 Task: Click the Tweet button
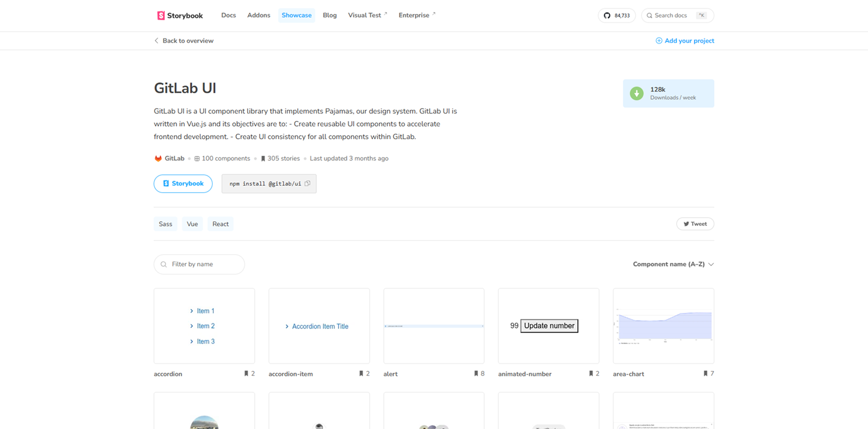pos(695,224)
